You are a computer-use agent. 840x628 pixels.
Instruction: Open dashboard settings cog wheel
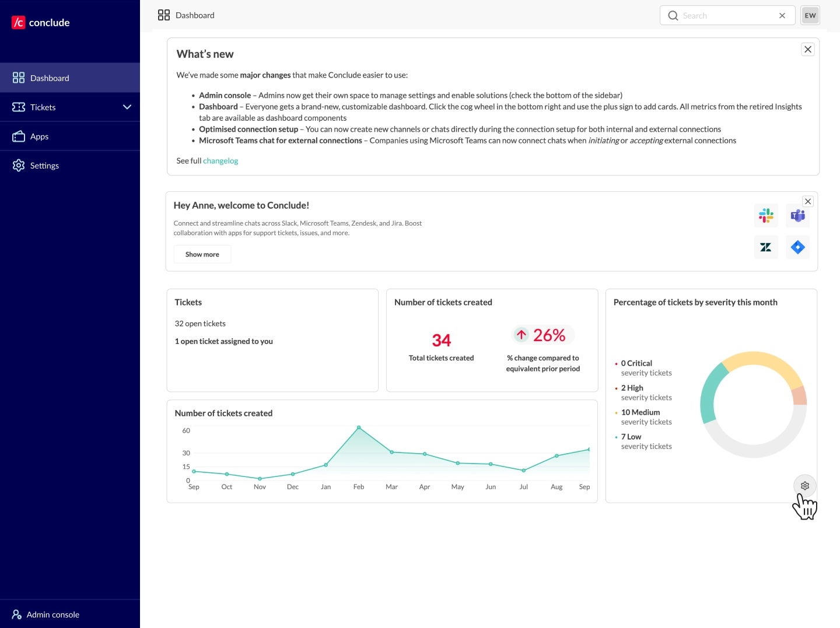805,486
